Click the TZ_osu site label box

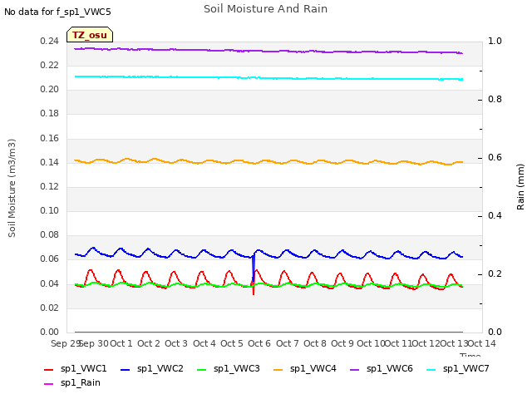click(90, 35)
